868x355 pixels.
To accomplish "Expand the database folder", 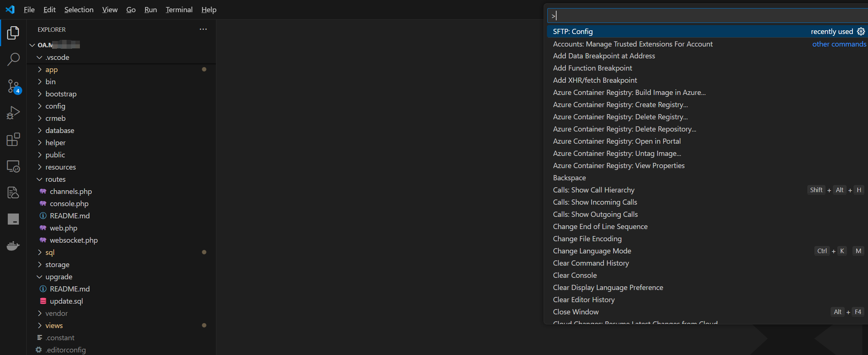I will 121,130.
